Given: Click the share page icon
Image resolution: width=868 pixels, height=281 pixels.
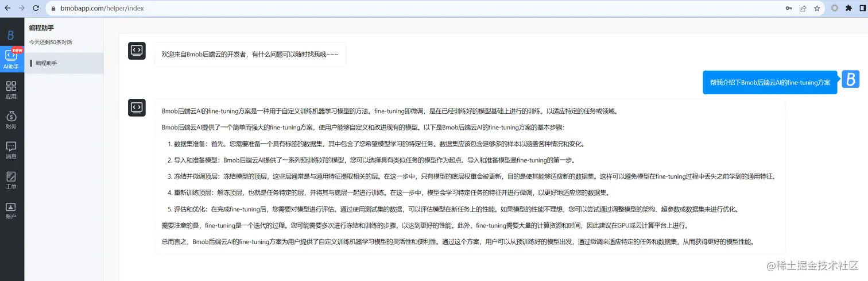Looking at the screenshot, I should 803,9.
